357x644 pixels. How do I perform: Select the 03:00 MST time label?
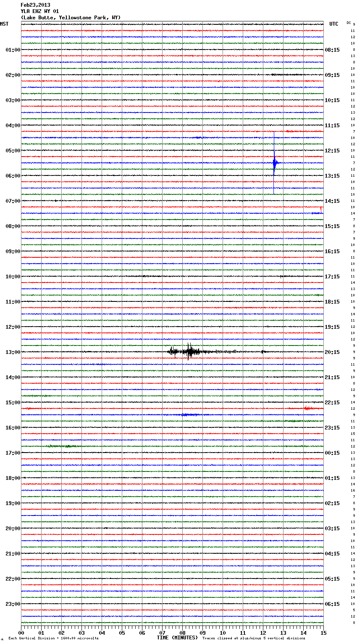pos(13,100)
